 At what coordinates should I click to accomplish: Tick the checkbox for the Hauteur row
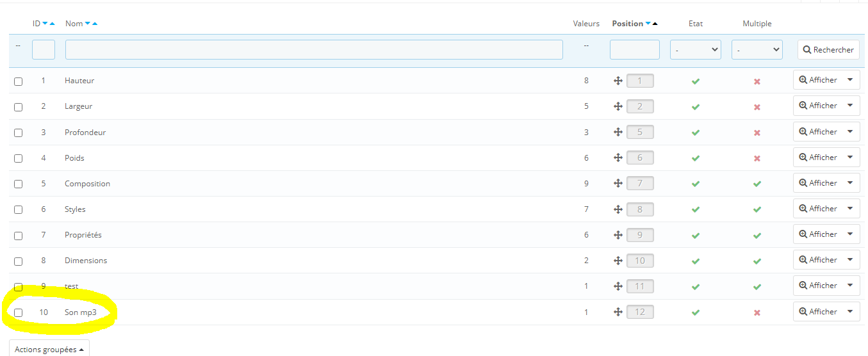(19, 81)
